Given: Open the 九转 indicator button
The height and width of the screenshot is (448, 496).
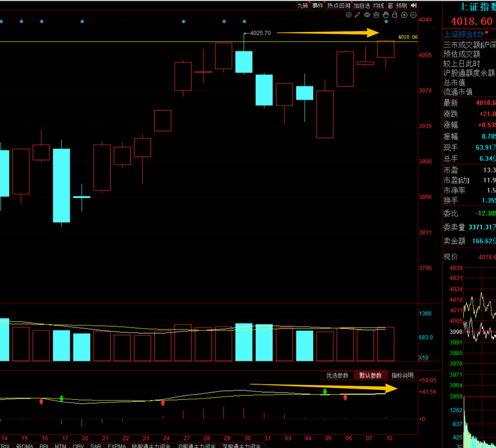Looking at the screenshot, I should coord(303,6).
